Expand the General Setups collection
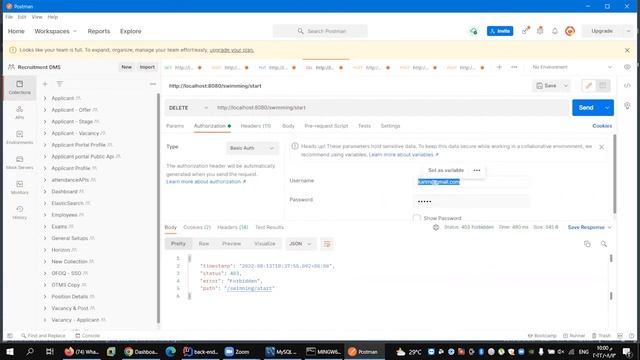This screenshot has width=640, height=360. point(45,238)
